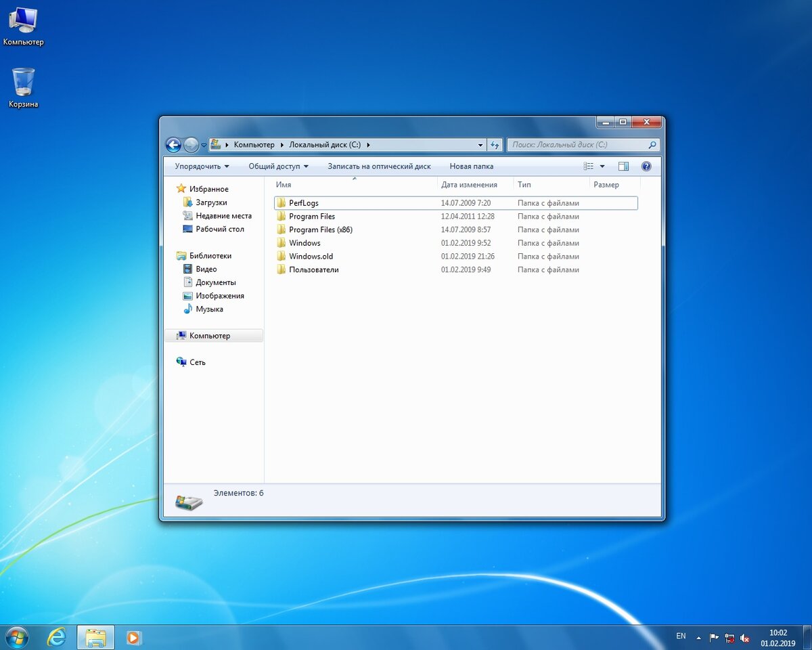Select the Program Files (x86) folder icon
This screenshot has height=650, width=812.
pos(281,230)
